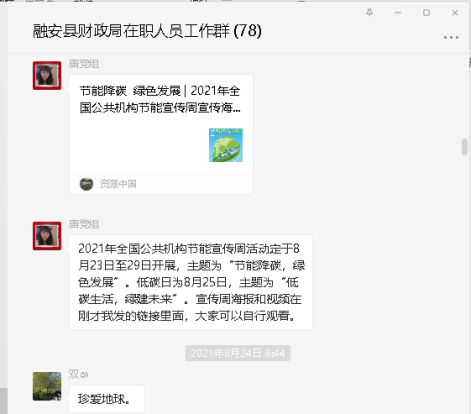Open the 资源中国 account logo
Image resolution: width=471 pixels, height=414 pixels.
86,184
